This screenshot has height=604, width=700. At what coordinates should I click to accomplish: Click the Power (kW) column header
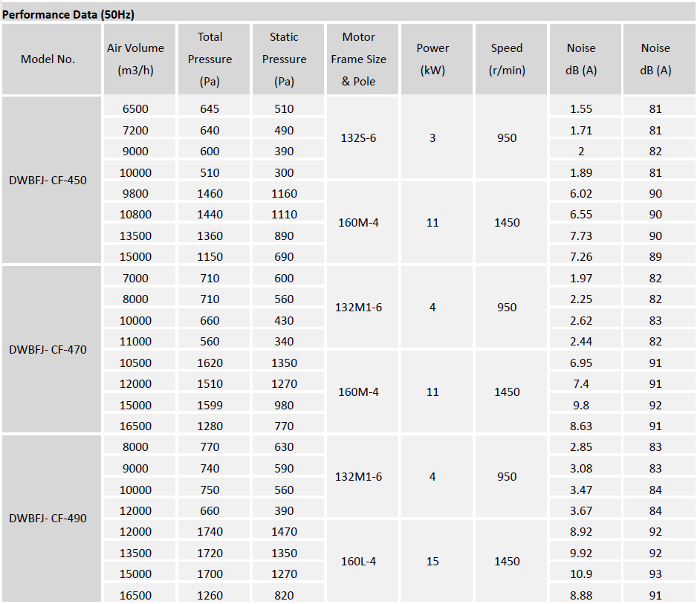[x=432, y=59]
